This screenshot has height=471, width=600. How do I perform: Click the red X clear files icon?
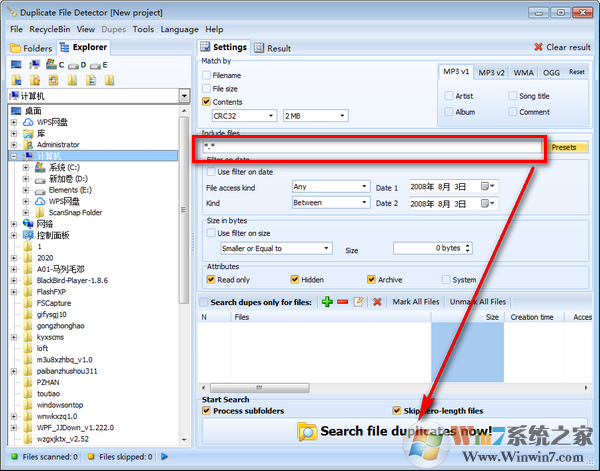(x=377, y=302)
